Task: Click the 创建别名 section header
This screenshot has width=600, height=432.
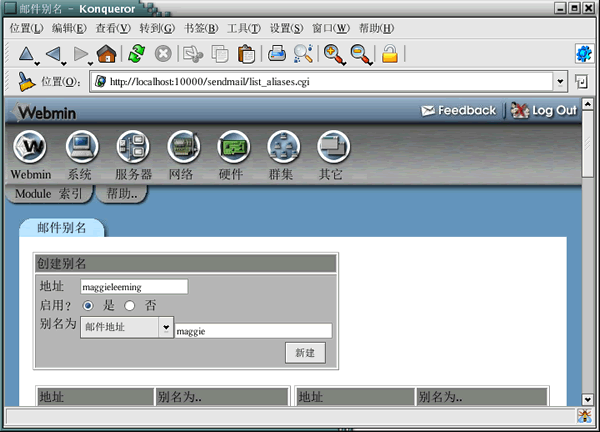Action: point(186,263)
